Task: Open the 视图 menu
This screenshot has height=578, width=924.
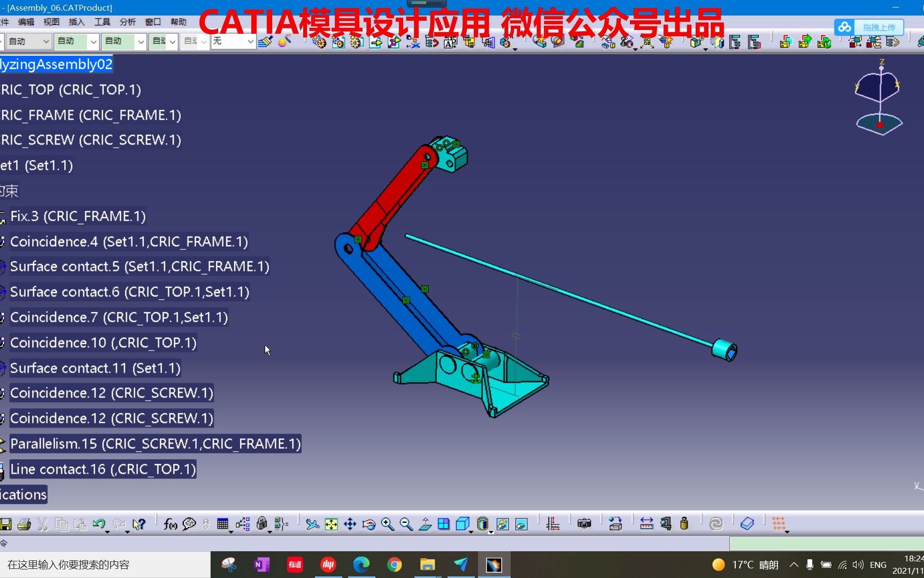Action: (51, 22)
